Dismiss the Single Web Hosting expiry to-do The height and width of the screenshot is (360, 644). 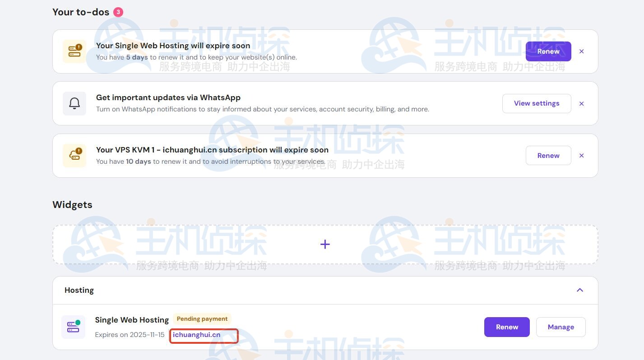click(582, 51)
